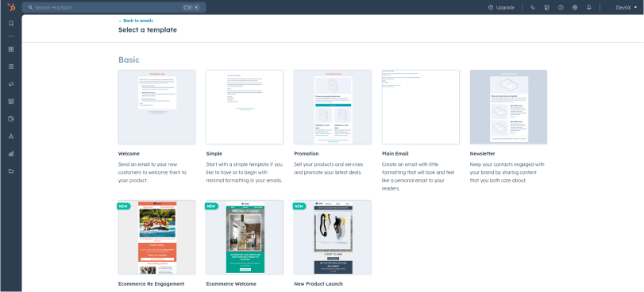Open the Marketing megaphone icon in sidebar
The height and width of the screenshot is (292, 644).
(11, 84)
